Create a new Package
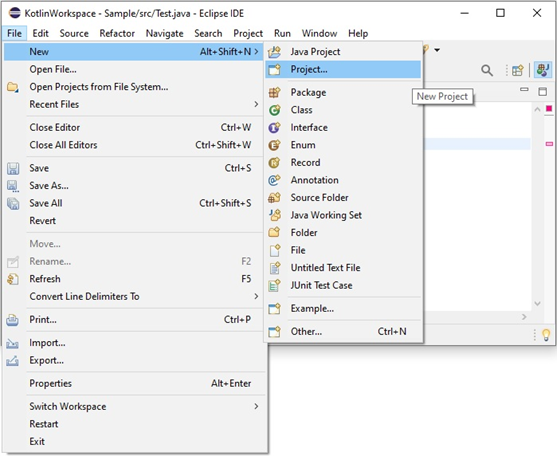 343,92
